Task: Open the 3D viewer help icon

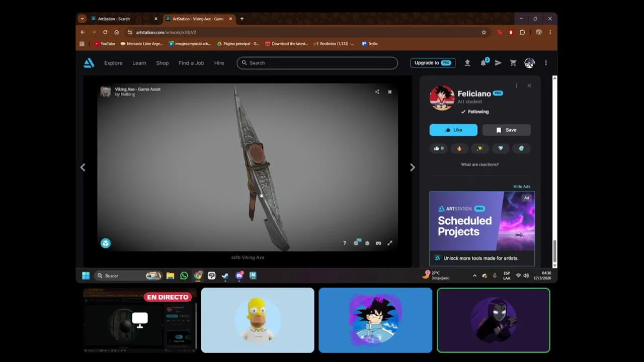Action: [345, 243]
